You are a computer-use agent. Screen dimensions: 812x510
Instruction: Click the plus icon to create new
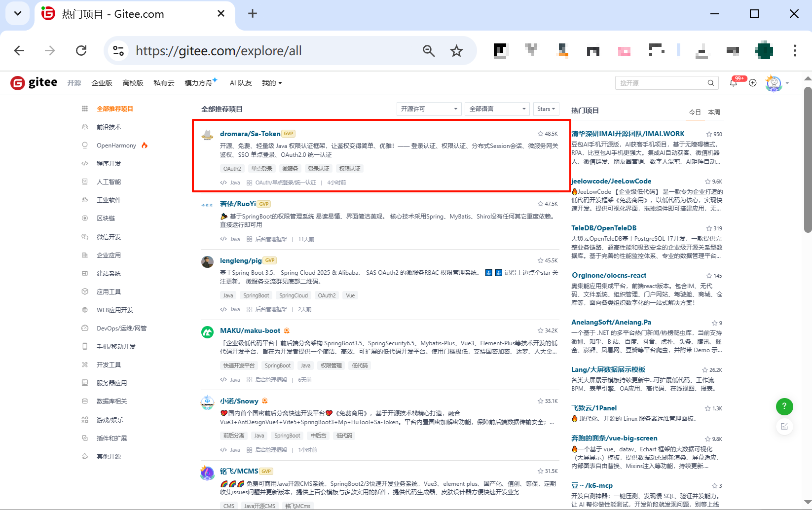(x=752, y=83)
